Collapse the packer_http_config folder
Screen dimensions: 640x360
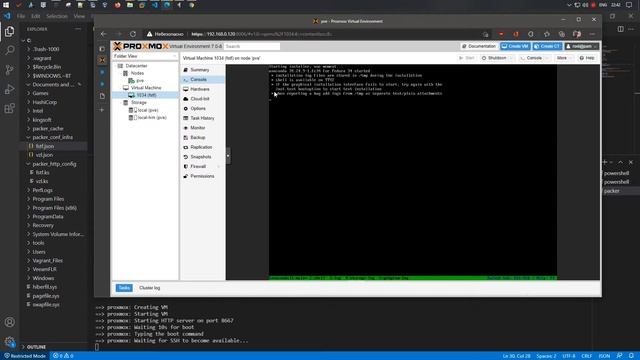click(54, 164)
